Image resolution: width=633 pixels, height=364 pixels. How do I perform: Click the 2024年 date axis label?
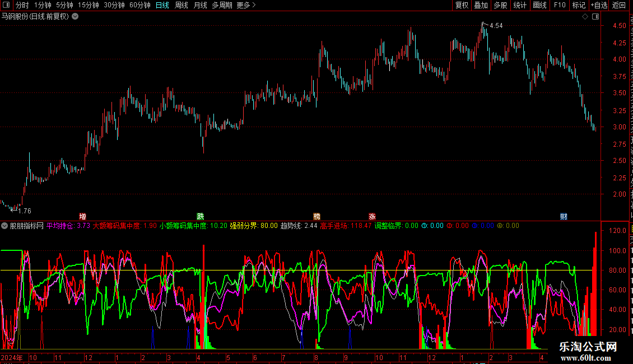[x=12, y=357]
